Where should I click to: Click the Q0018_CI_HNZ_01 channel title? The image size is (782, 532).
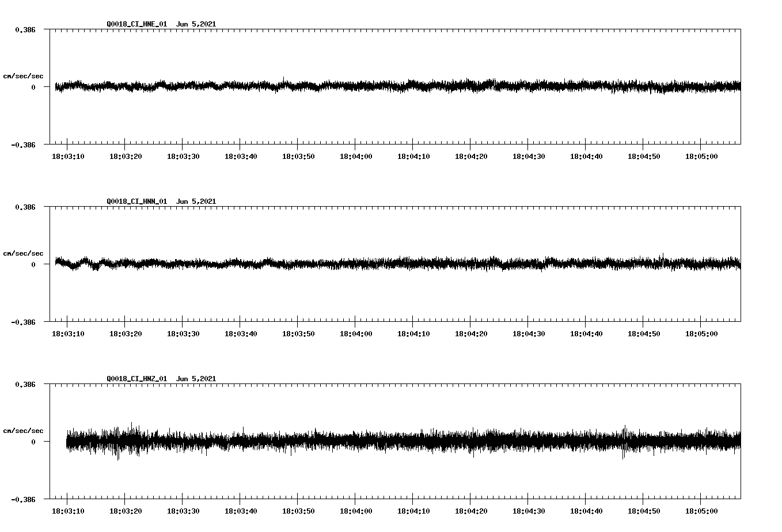137,379
